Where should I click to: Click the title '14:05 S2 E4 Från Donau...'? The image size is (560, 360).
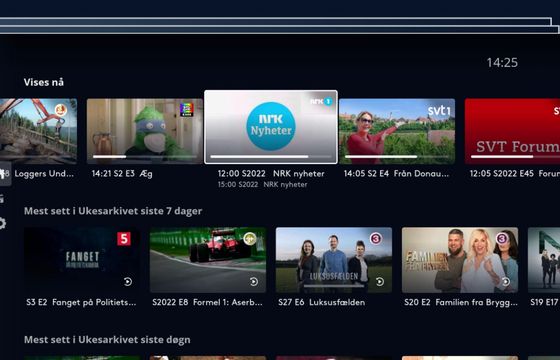coord(396,174)
